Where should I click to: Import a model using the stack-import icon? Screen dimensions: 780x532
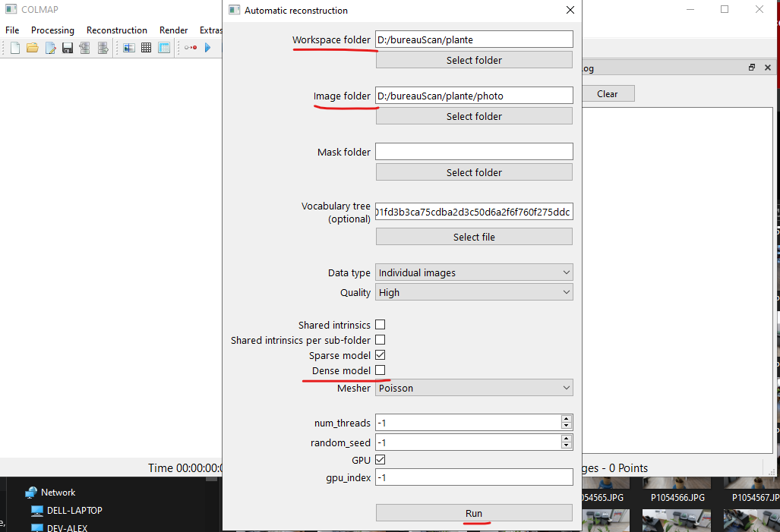[84, 47]
